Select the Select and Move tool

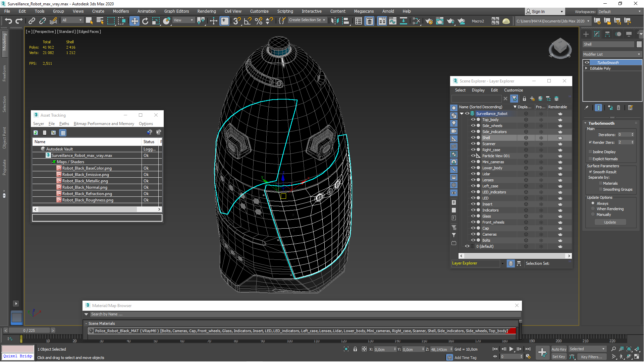[x=134, y=21]
